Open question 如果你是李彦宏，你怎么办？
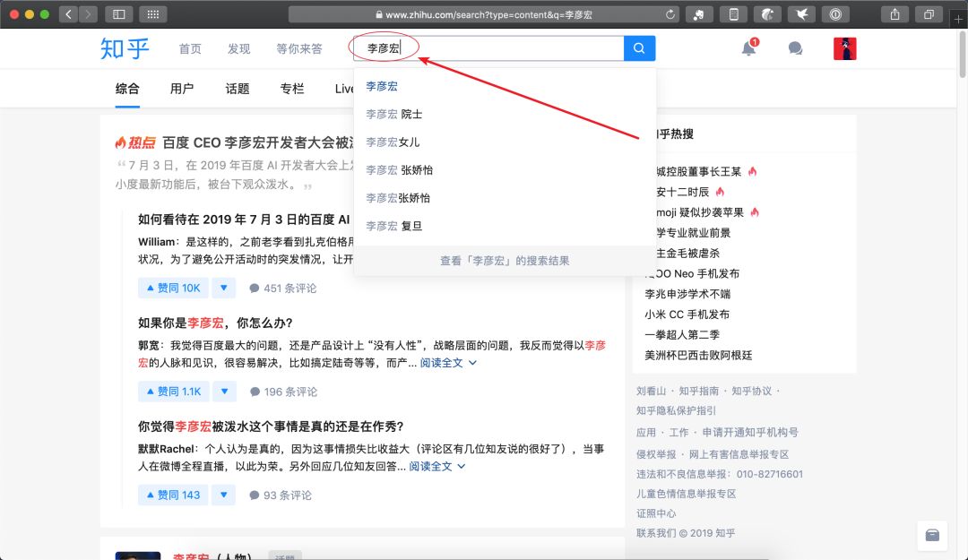 click(x=215, y=323)
